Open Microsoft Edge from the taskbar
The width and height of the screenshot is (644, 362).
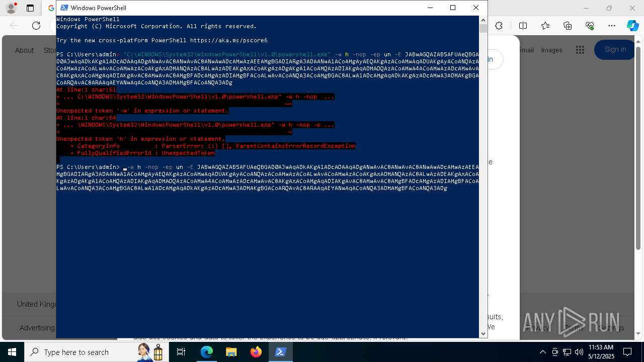(x=207, y=352)
